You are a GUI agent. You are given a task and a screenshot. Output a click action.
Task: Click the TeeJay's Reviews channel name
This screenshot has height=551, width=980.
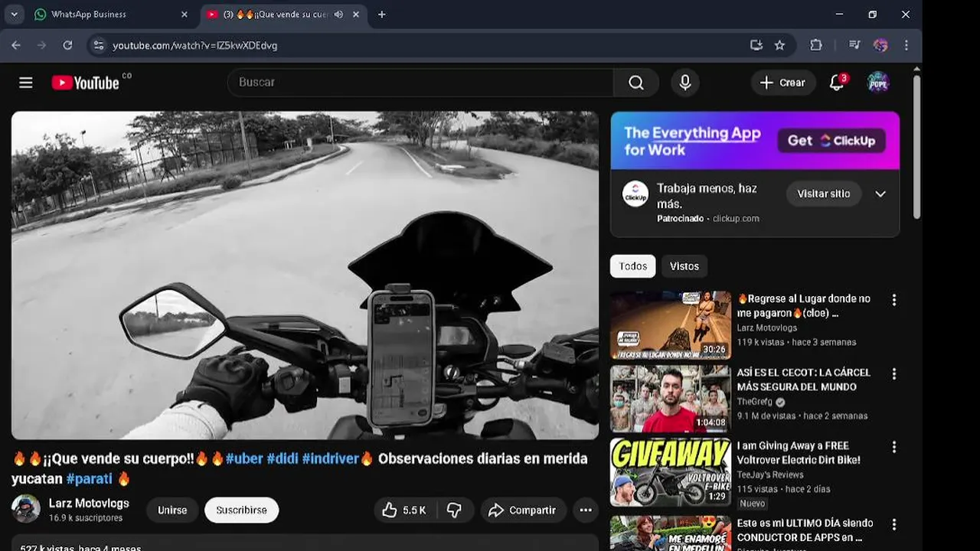770,475
